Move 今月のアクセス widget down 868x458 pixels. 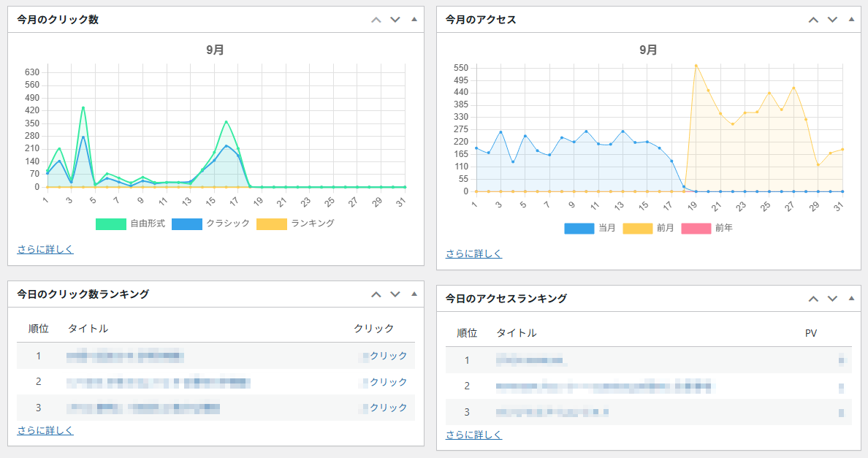coord(832,20)
